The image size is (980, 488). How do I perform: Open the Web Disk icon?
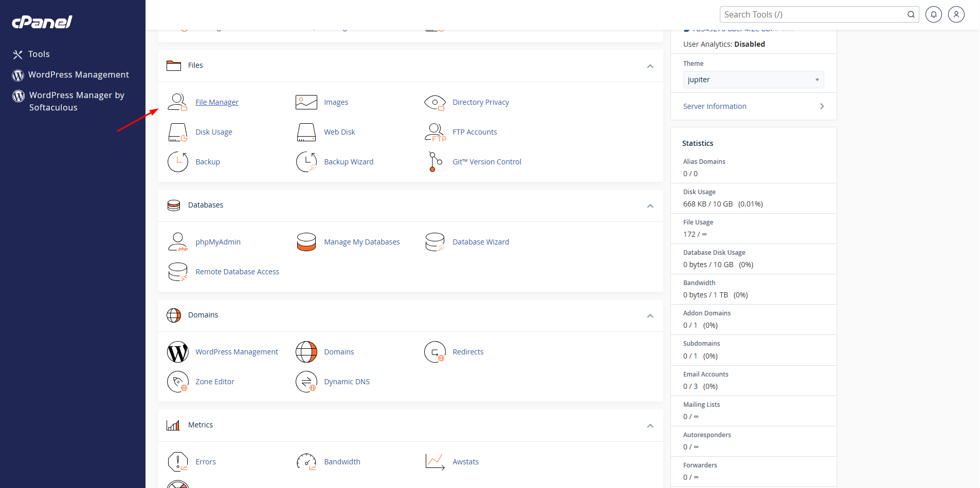[306, 132]
